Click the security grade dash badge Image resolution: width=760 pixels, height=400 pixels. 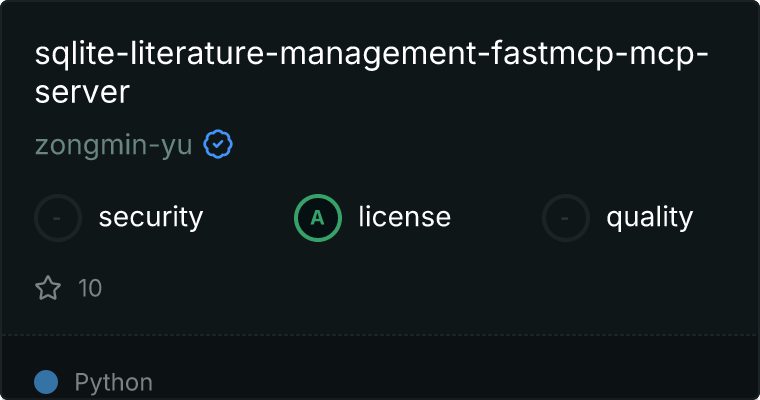click(58, 217)
